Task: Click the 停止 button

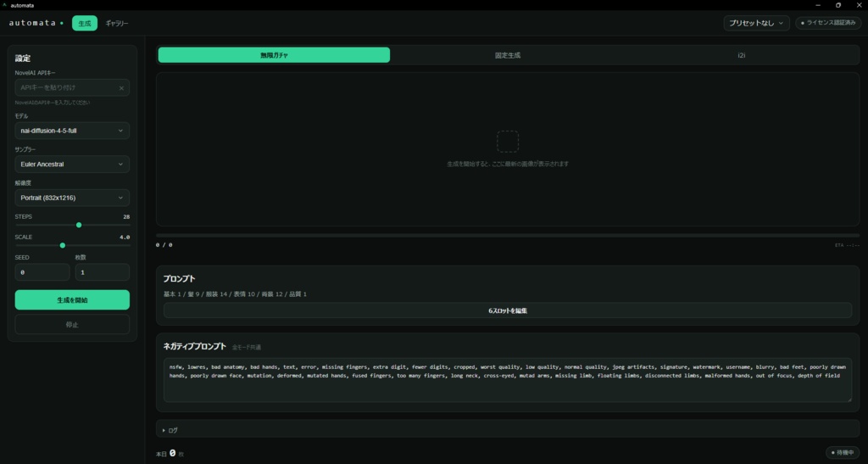Action: (72, 325)
